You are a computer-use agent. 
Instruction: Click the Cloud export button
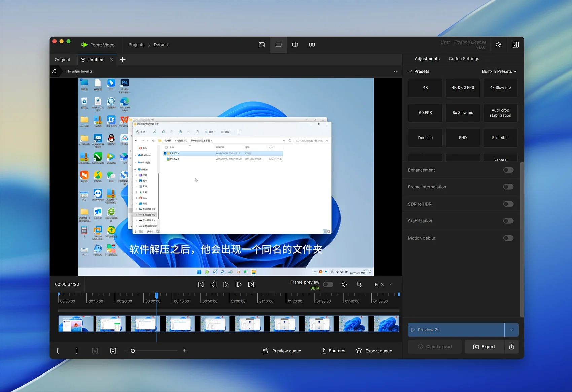click(435, 347)
